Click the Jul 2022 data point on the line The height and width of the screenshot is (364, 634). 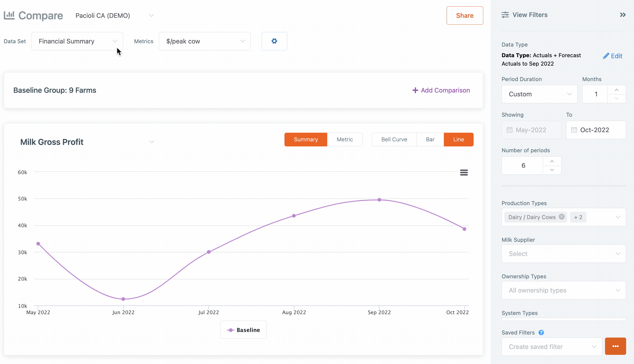(x=209, y=252)
